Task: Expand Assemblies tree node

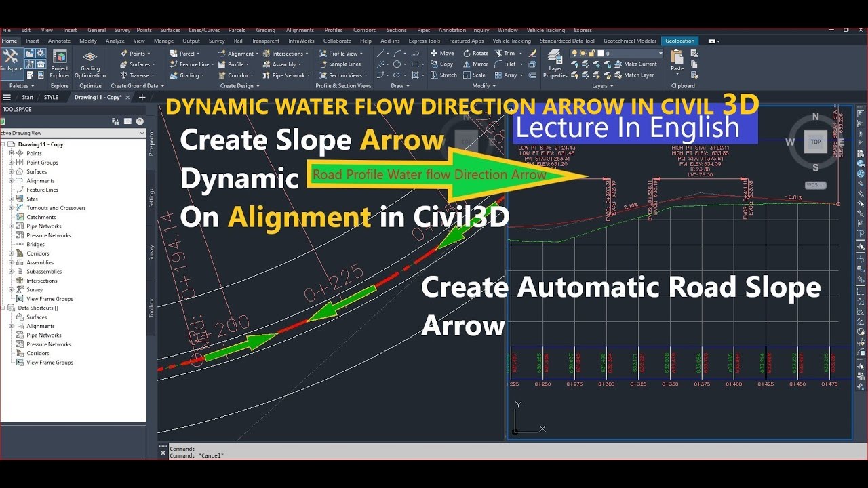Action: click(x=12, y=262)
